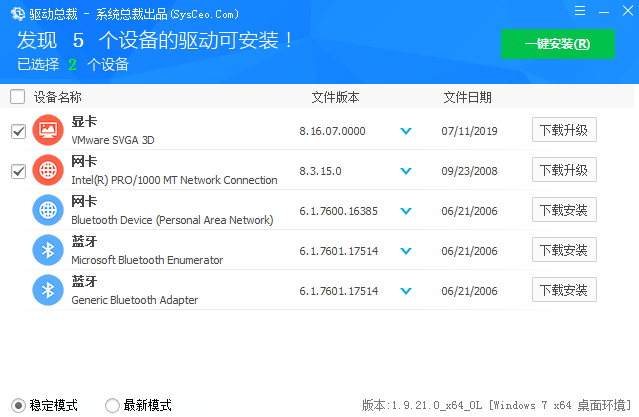The height and width of the screenshot is (417, 639).
Task: Expand version dropdown for VMware SVGA 3D
Action: coord(406,131)
